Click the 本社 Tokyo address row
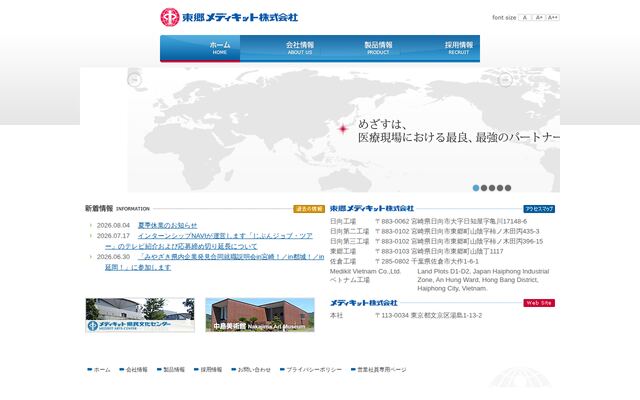 (406, 316)
